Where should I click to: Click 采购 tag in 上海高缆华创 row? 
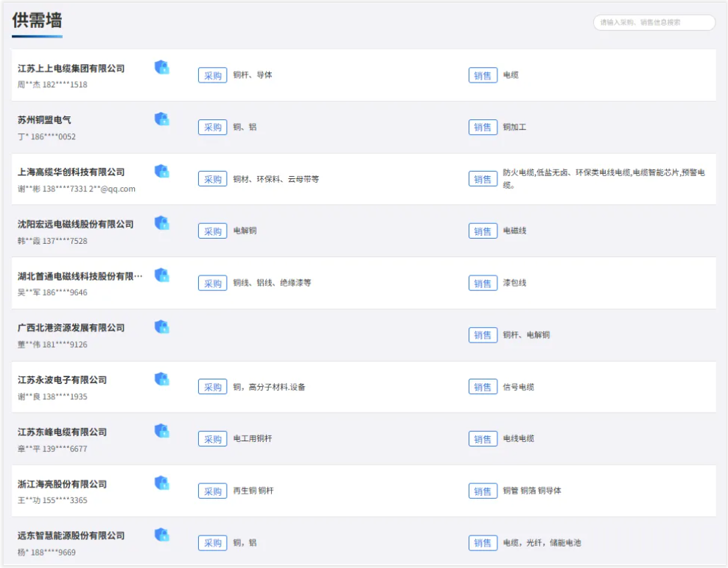tap(213, 179)
